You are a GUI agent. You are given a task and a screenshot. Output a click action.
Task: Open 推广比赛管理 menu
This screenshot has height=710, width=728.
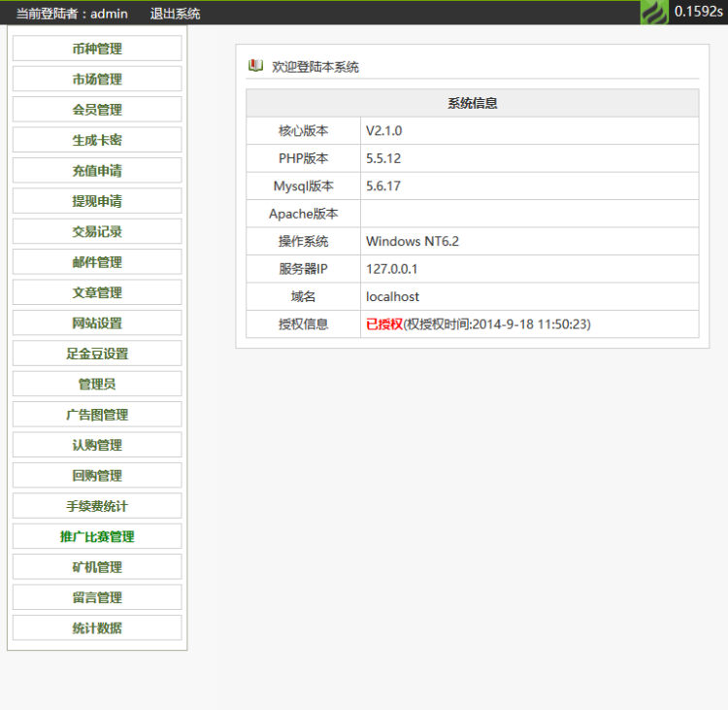click(97, 537)
